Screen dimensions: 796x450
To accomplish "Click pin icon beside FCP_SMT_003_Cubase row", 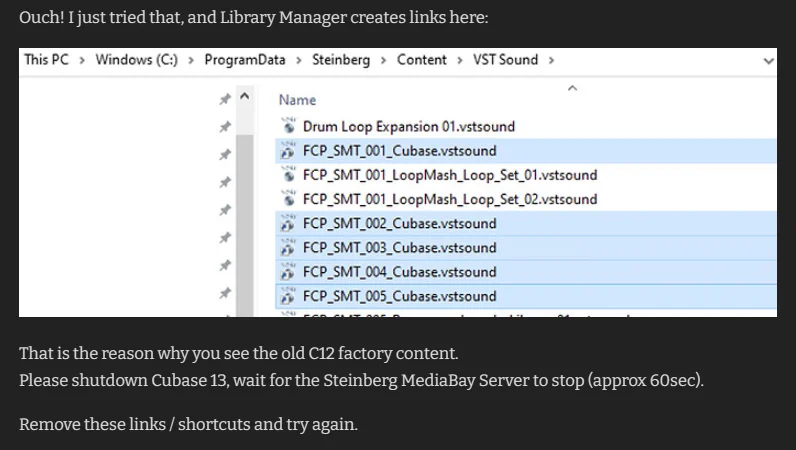I will click(x=225, y=265).
